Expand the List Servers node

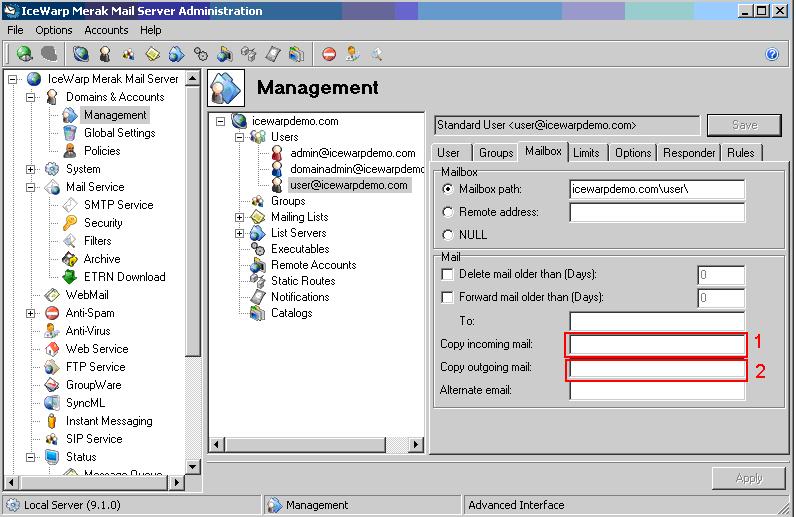coord(239,233)
